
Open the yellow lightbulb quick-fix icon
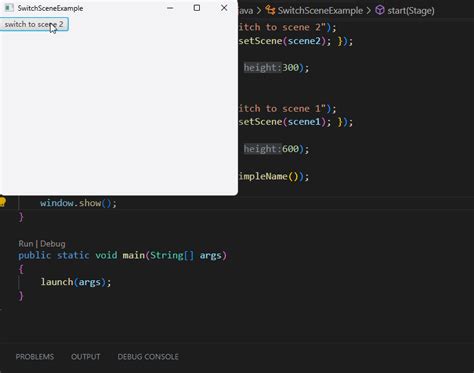tap(2, 202)
